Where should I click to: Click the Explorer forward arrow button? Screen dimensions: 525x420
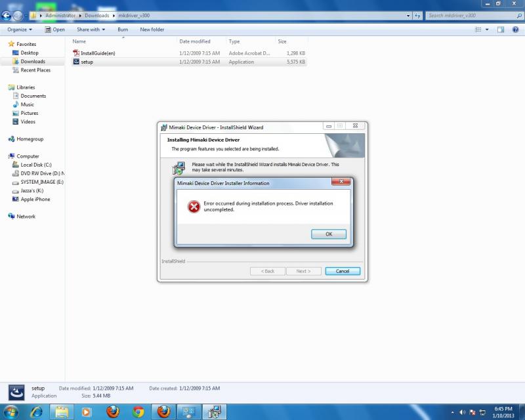point(18,15)
